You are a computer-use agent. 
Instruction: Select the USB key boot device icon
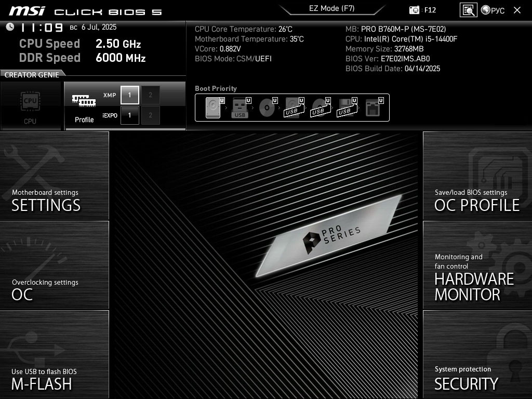click(241, 108)
